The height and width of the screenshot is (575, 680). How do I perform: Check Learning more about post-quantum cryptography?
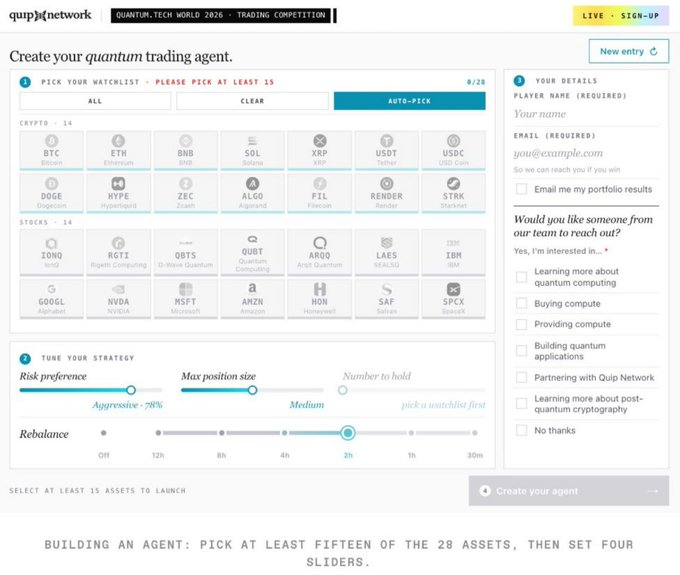tap(522, 404)
